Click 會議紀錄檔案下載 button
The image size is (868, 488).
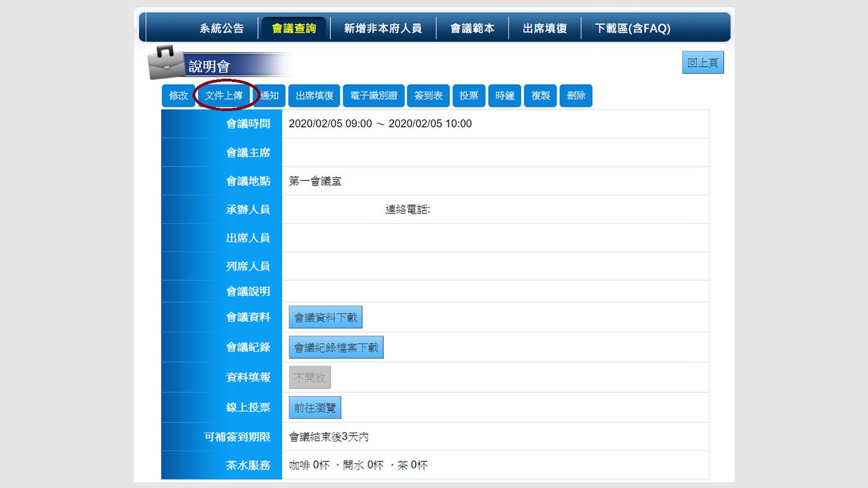coord(336,348)
